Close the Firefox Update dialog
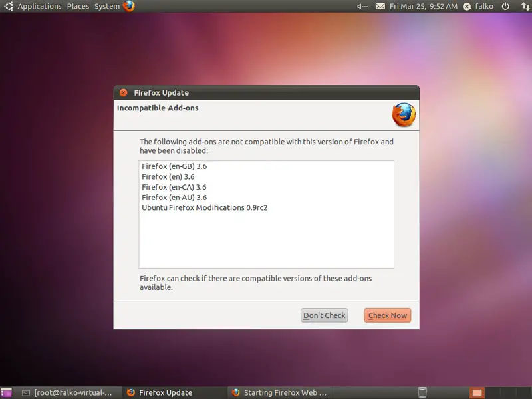Image resolution: width=532 pixels, height=399 pixels. pyautogui.click(x=124, y=92)
